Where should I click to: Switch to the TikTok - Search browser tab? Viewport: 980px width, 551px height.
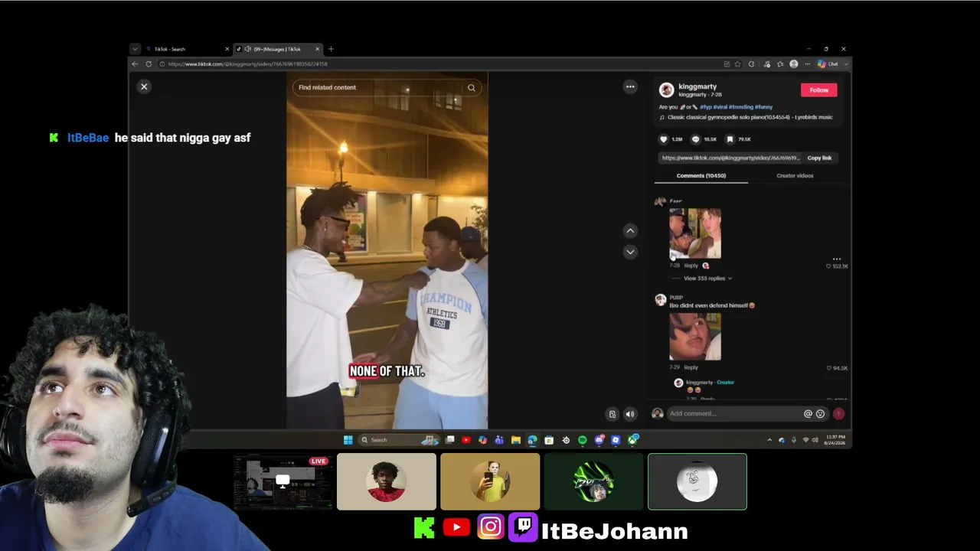pos(186,49)
